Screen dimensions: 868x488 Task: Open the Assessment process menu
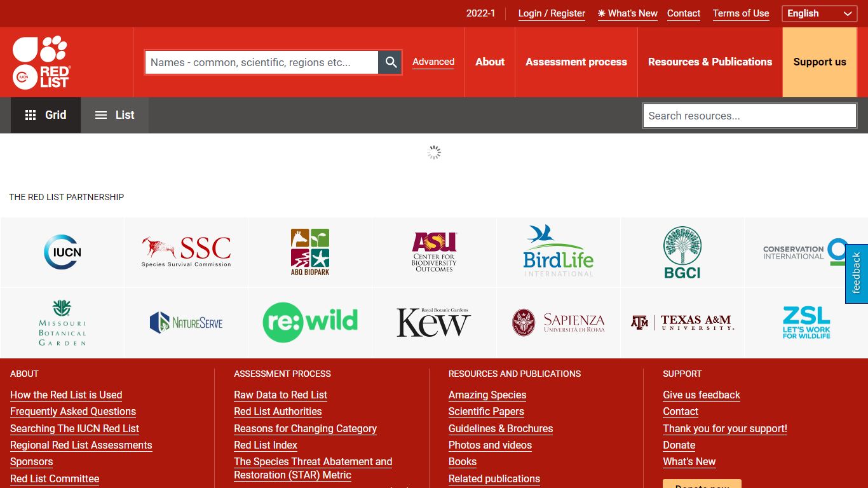coord(576,62)
